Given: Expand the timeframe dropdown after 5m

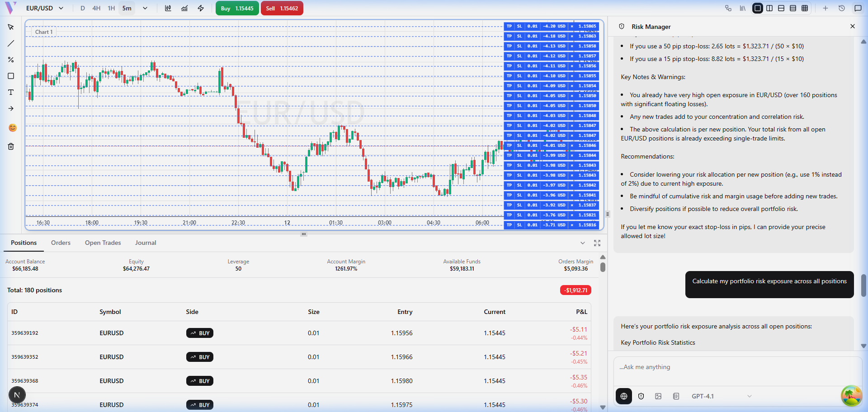Looking at the screenshot, I should click(x=145, y=8).
